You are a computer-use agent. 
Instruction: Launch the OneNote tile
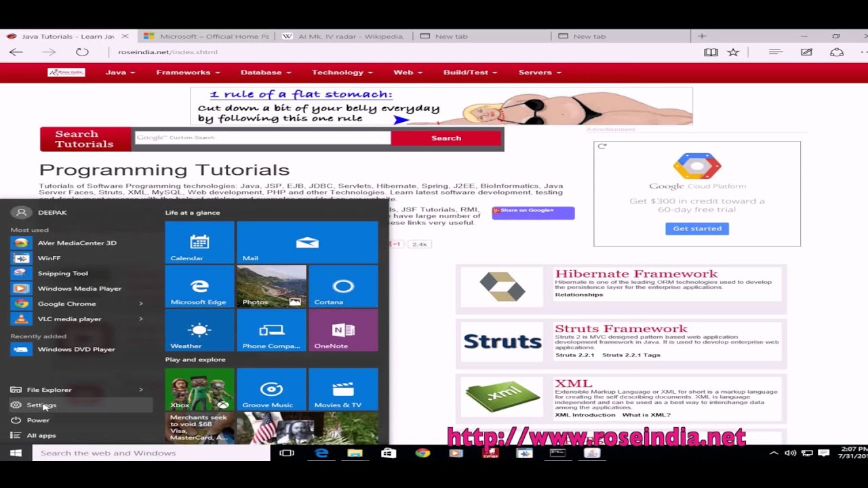point(343,331)
